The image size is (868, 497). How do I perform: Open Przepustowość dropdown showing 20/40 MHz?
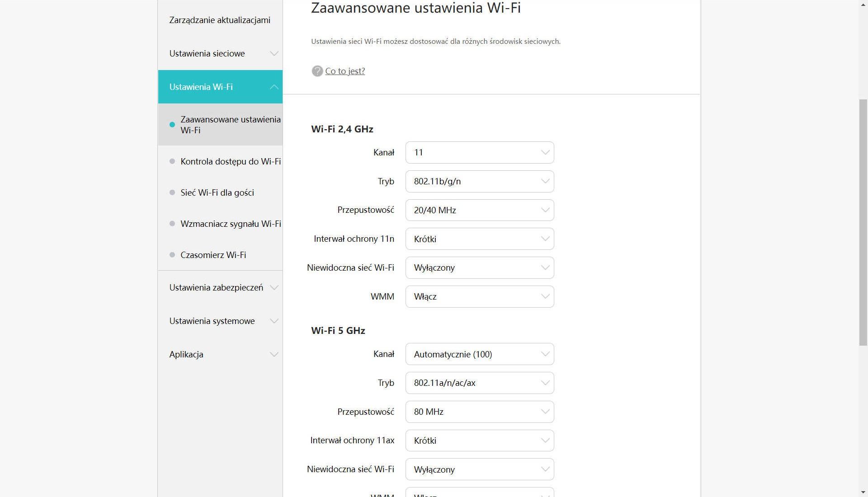point(480,210)
